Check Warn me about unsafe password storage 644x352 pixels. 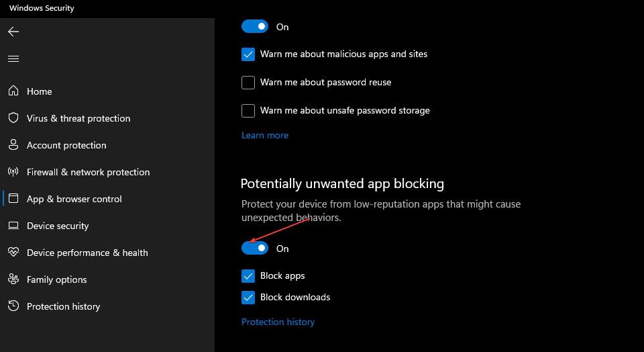pyautogui.click(x=248, y=111)
